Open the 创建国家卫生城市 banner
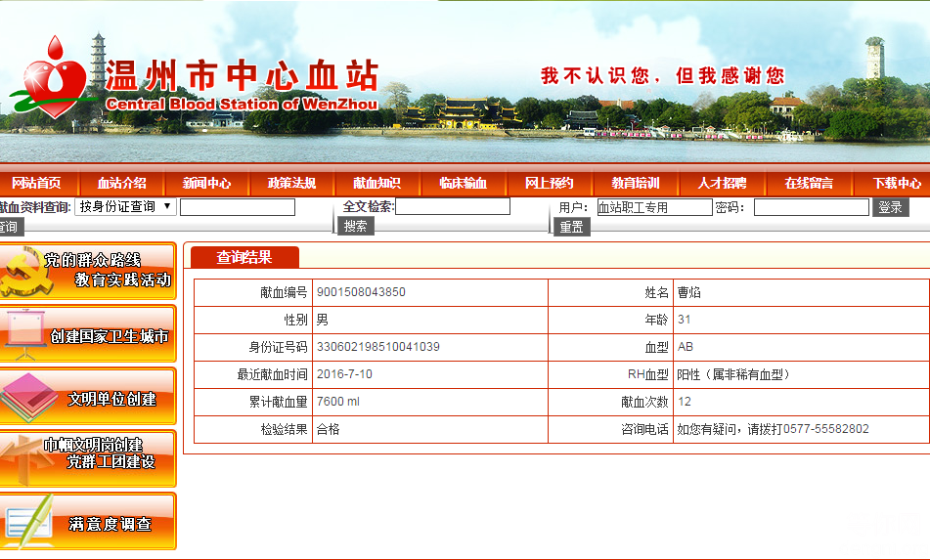The width and height of the screenshot is (930, 560). (88, 335)
